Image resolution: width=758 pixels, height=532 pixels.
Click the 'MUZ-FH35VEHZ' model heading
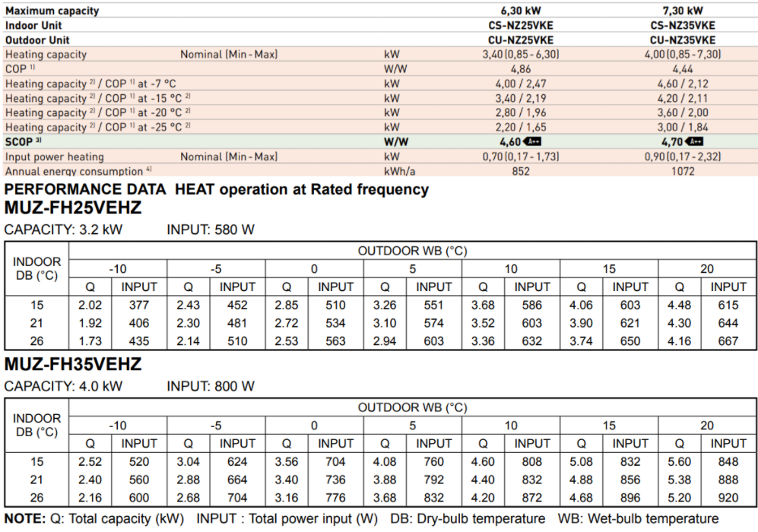(73, 364)
